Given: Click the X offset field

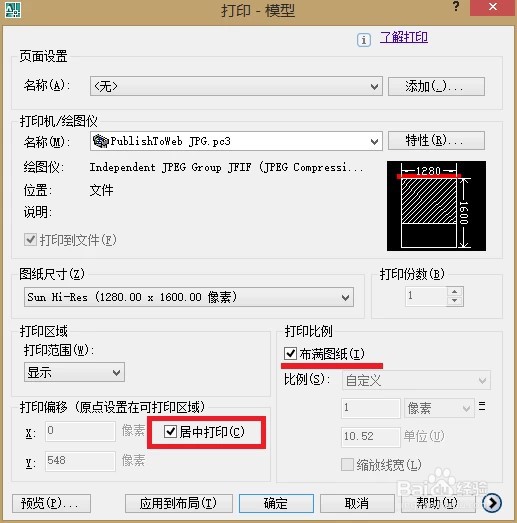Looking at the screenshot, I should click(x=80, y=432).
